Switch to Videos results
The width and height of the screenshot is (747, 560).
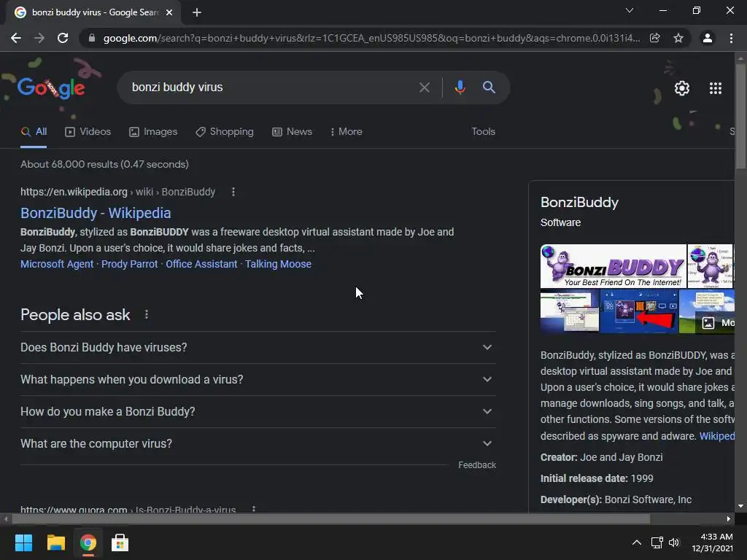88,131
